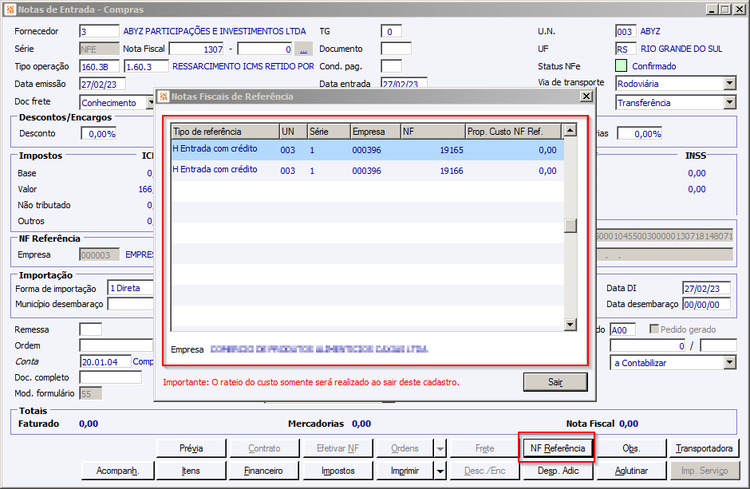Viewport: 750px width, 489px height.
Task: Open the arrow next to Imprimir button
Action: [x=440, y=470]
